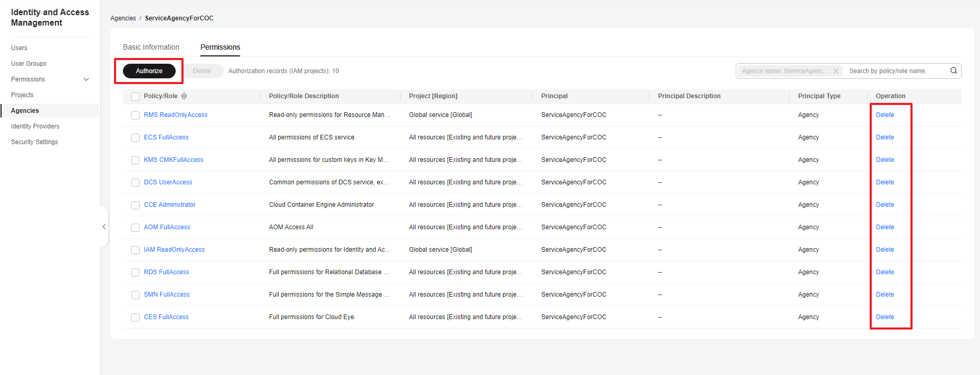
Task: Click the Operation column header
Action: (891, 96)
